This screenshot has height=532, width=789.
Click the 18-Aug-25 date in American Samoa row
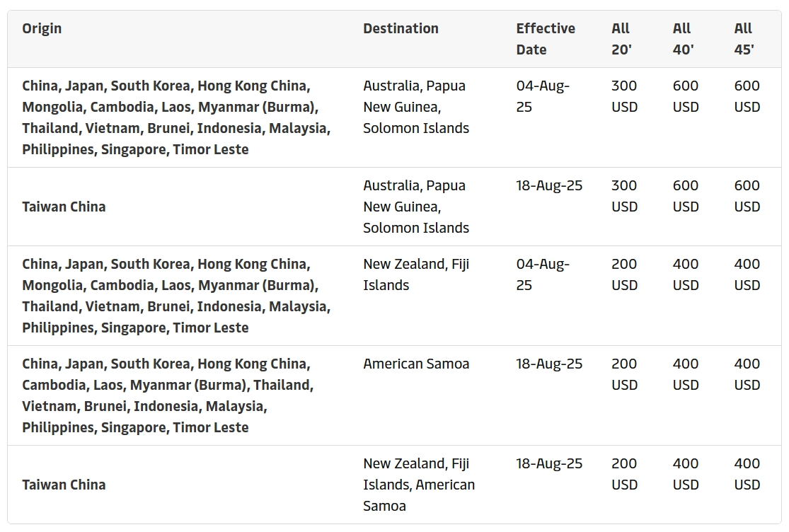coord(549,364)
